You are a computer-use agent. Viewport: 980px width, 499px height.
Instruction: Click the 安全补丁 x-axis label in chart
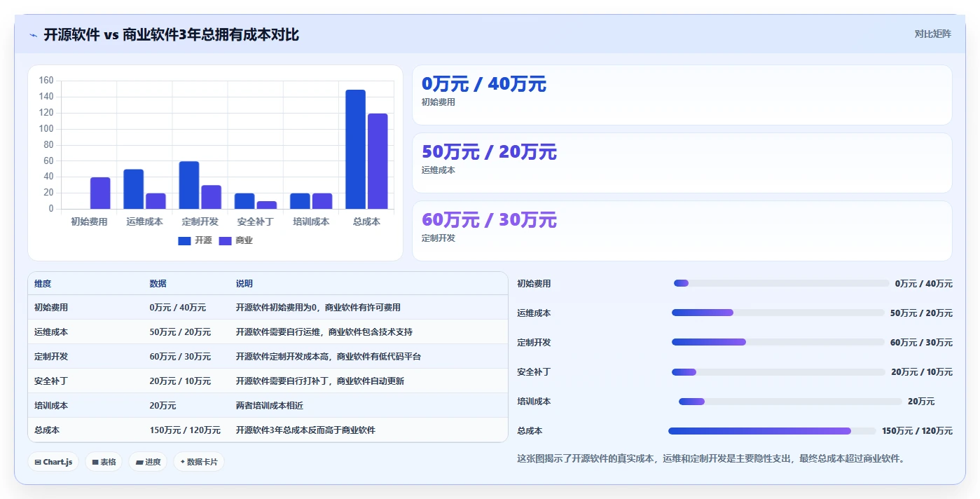tap(255, 221)
